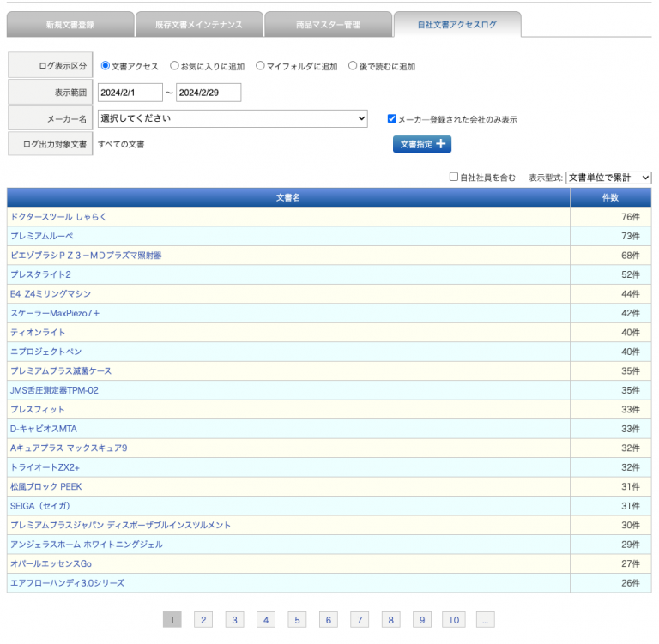Open the エアフローハンディ3.0シリーズ link
Viewport: 659px width, 644px height.
(67, 583)
